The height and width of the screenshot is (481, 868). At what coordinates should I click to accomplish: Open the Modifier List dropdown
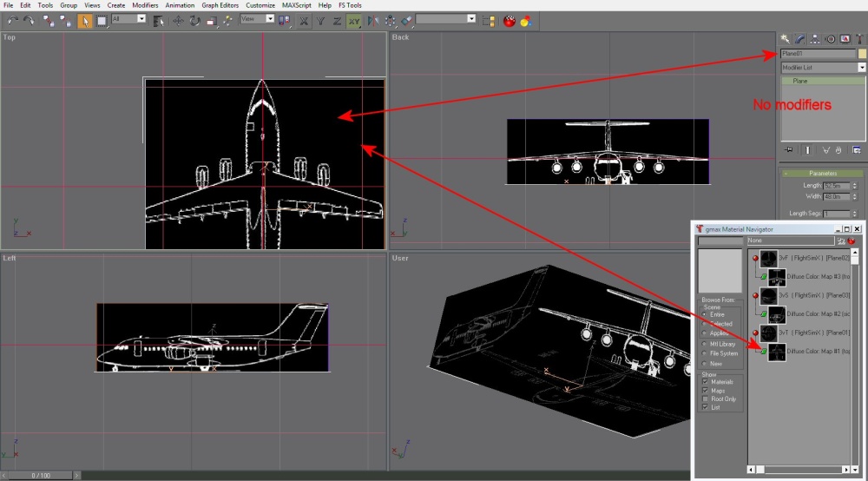coord(862,67)
